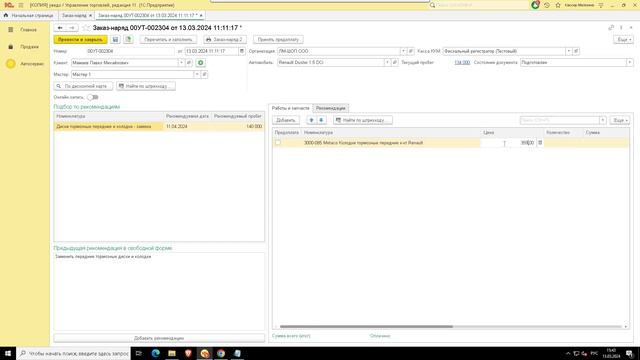Move row up with blue arrow
This screenshot has height=360, width=640.
tap(311, 120)
